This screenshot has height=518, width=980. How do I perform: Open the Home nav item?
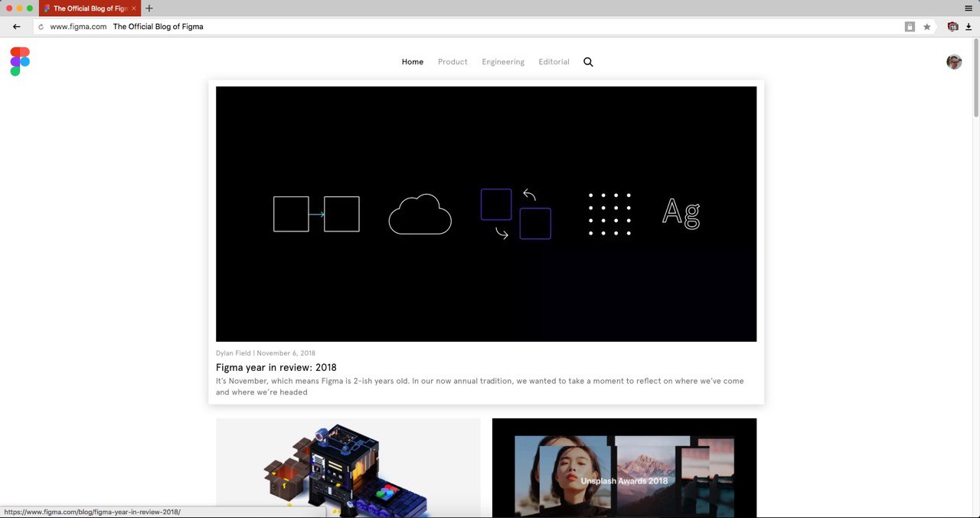(x=413, y=62)
